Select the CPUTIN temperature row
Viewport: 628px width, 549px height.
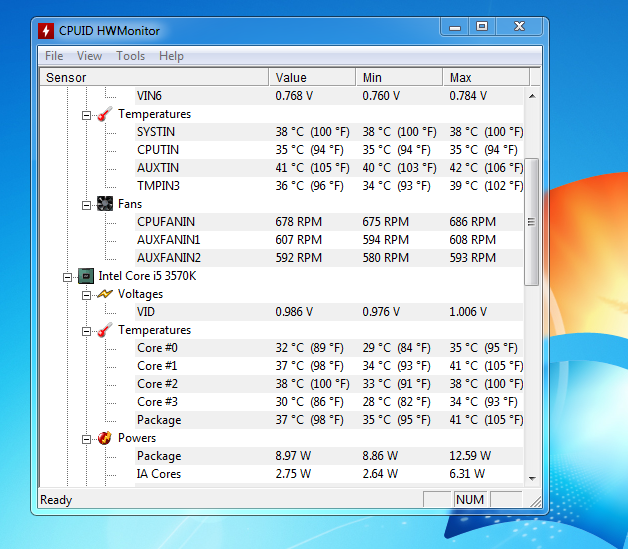[329, 150]
